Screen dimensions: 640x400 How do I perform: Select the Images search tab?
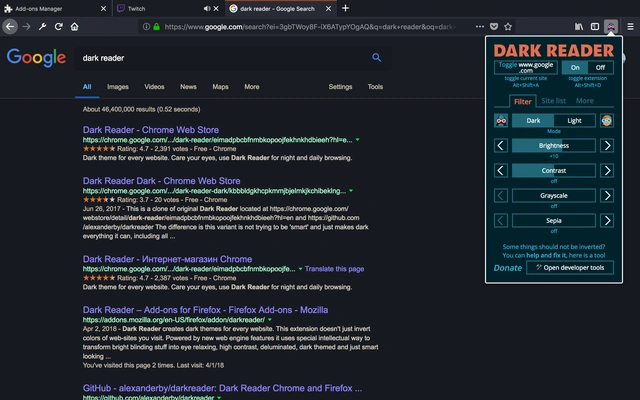point(118,87)
